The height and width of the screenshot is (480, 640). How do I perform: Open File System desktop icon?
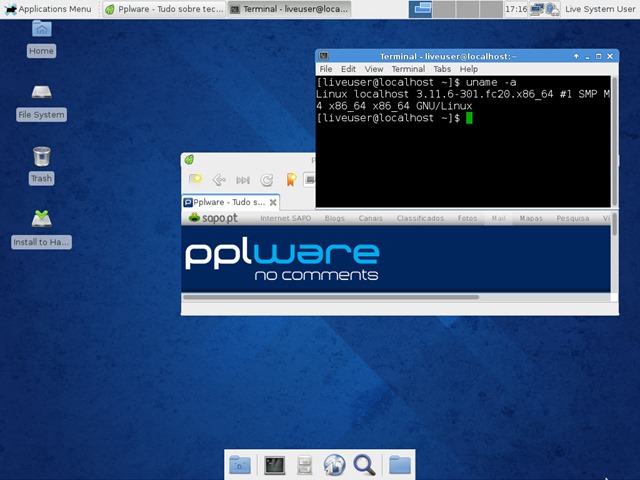tap(42, 103)
